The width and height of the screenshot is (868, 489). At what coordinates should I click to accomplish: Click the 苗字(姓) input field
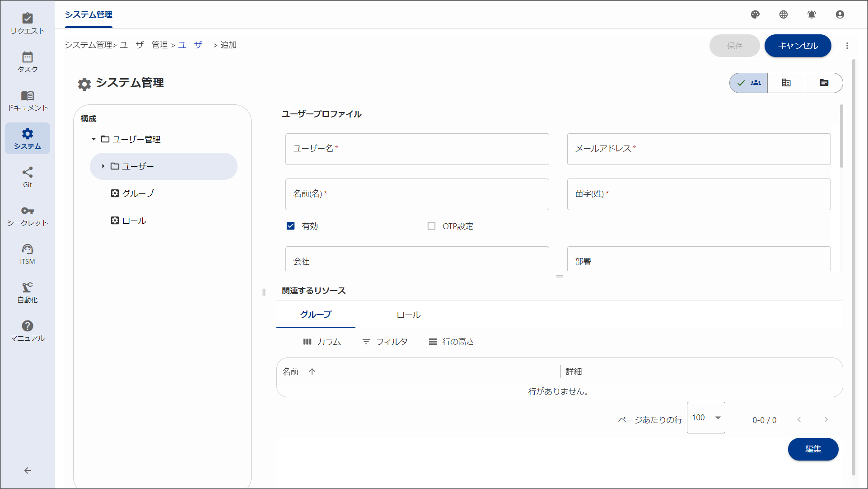coord(699,194)
